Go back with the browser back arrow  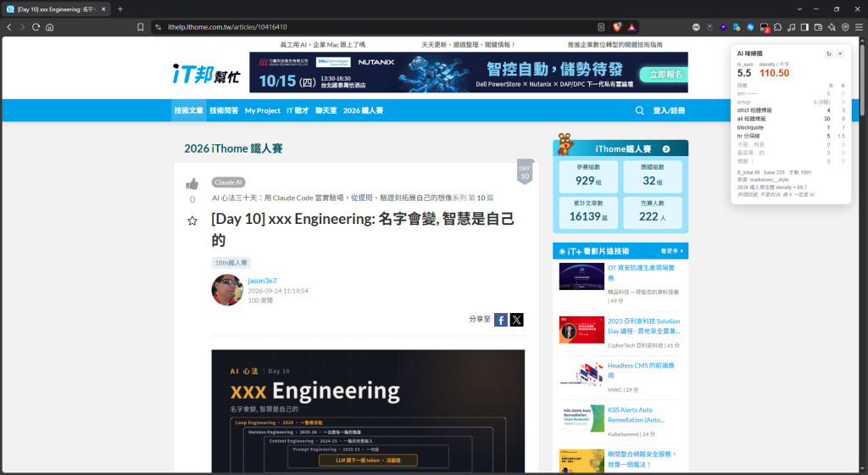coord(8,26)
